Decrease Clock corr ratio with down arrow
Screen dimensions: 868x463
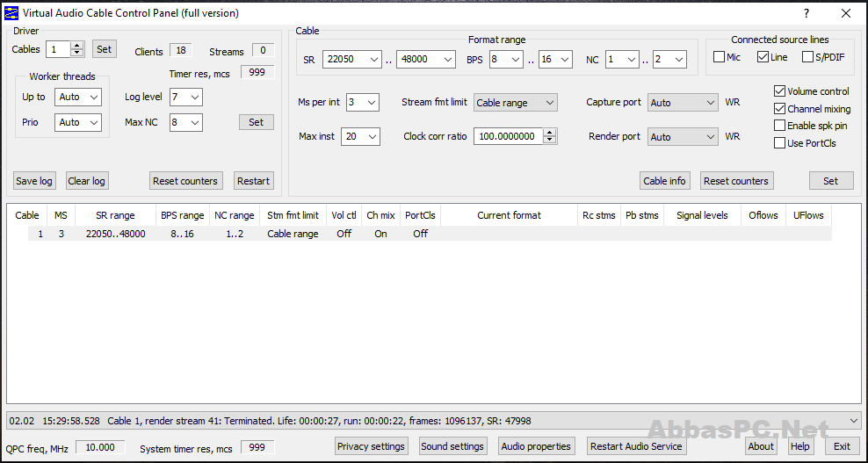coord(549,140)
